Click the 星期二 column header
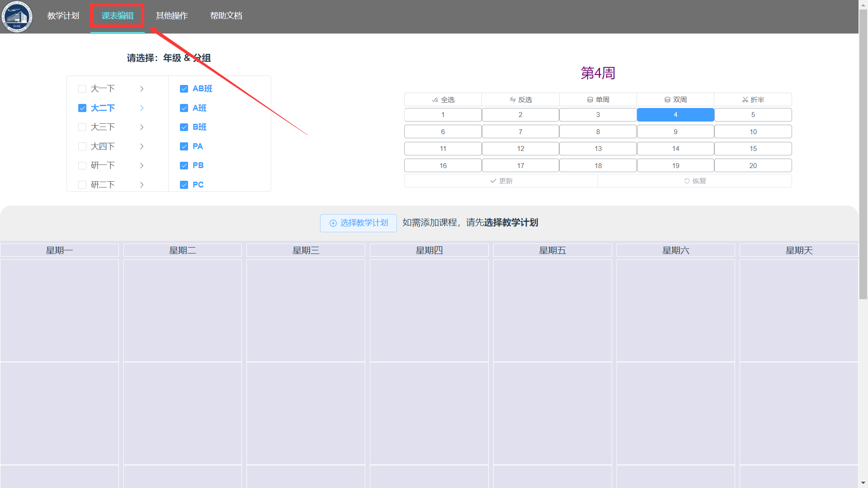 [183, 250]
